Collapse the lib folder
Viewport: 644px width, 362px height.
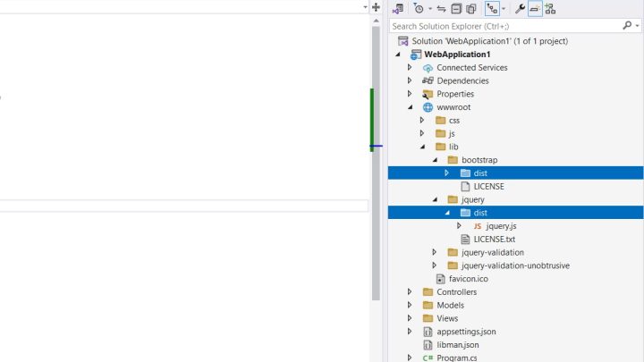[x=422, y=147]
